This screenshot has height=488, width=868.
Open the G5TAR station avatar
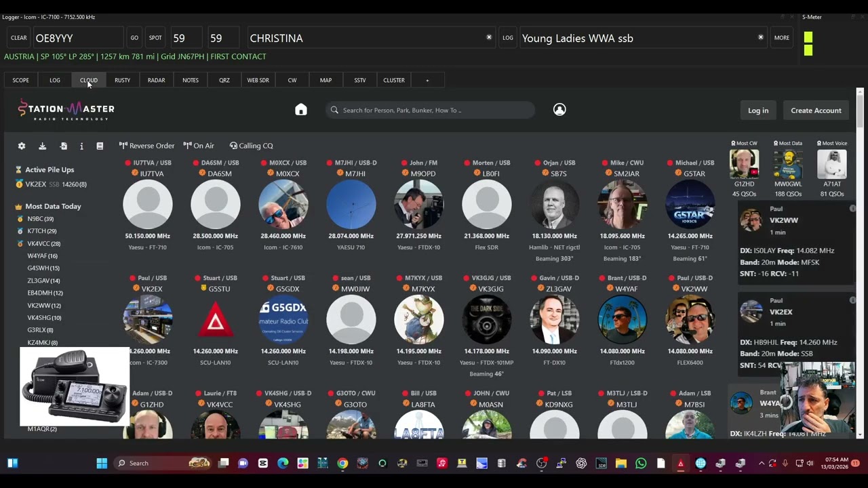click(x=690, y=204)
